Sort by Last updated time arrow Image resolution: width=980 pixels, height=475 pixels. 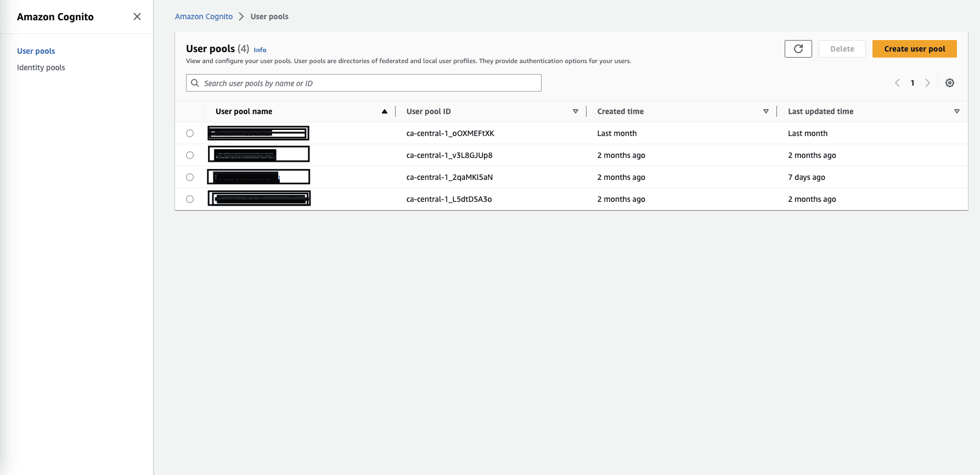coord(957,111)
